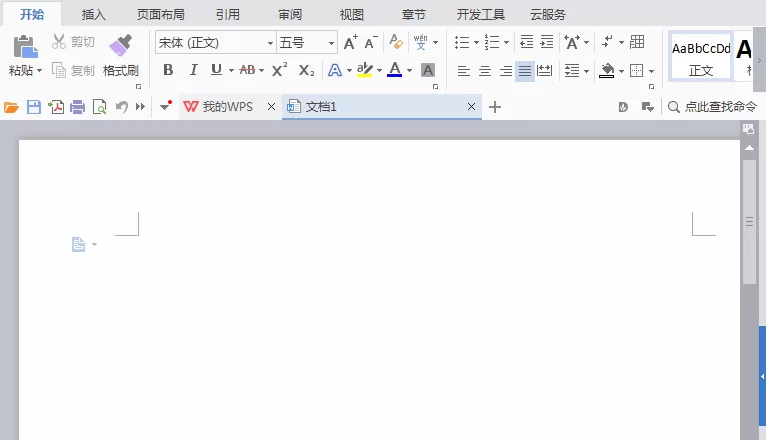This screenshot has width=766, height=440.
Task: Open print preview icon
Action: tap(100, 107)
